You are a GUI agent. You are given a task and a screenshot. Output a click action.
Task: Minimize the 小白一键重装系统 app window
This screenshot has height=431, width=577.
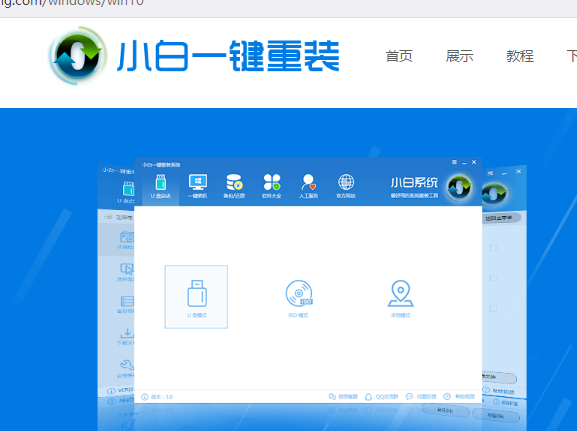coord(464,162)
